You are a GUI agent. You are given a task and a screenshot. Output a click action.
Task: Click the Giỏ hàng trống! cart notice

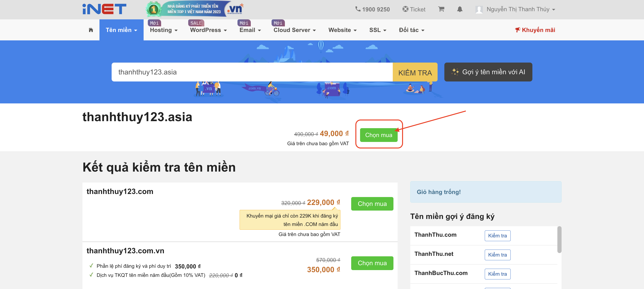tap(485, 192)
